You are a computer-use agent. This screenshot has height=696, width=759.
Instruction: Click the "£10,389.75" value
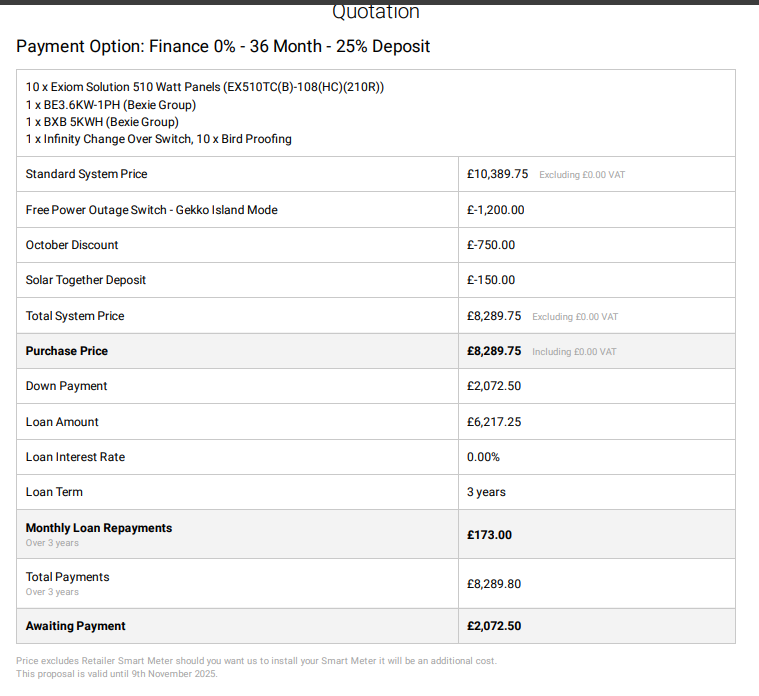coord(498,174)
